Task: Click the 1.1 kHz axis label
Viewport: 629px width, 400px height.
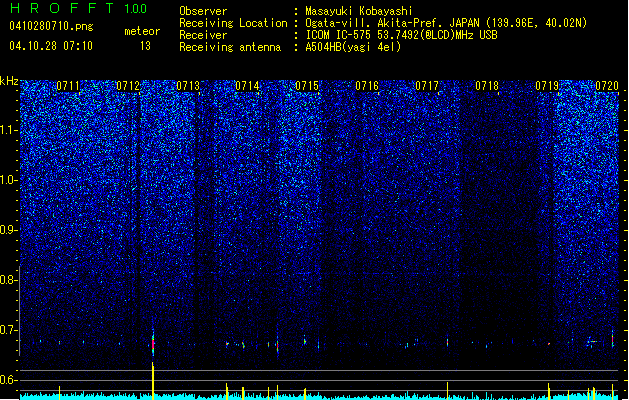Action: pyautogui.click(x=9, y=130)
